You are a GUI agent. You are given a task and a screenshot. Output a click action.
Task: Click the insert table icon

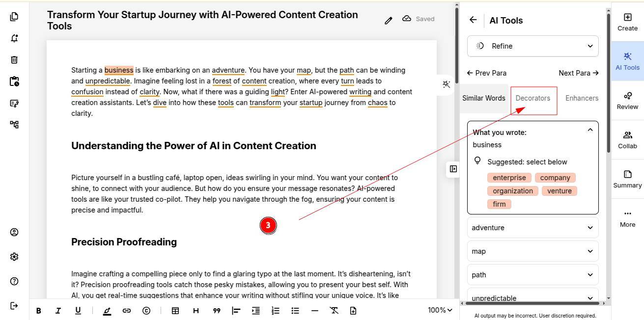coord(175,311)
